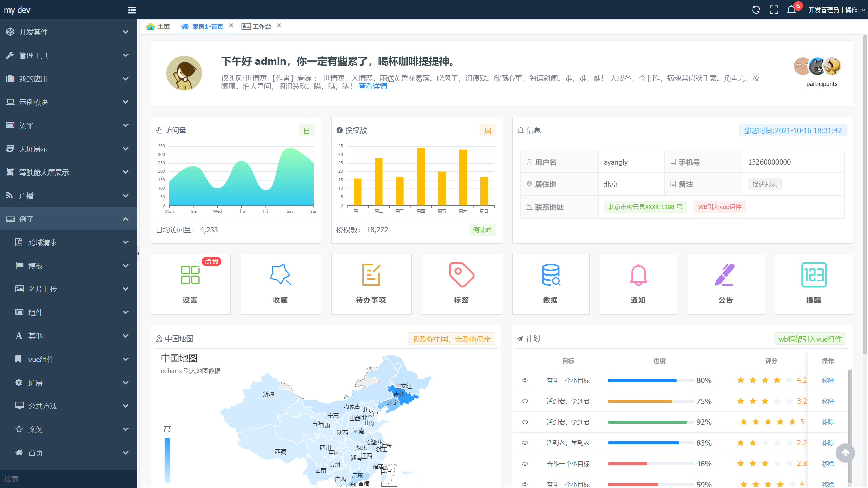Click the 80% progress bar
Viewport: 868px width, 488px height.
[x=650, y=380]
